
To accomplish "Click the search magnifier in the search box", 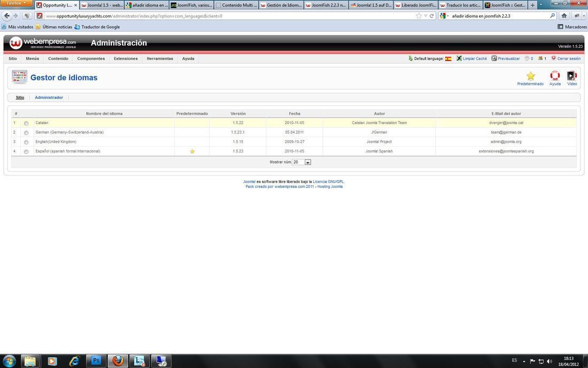I will (x=552, y=16).
